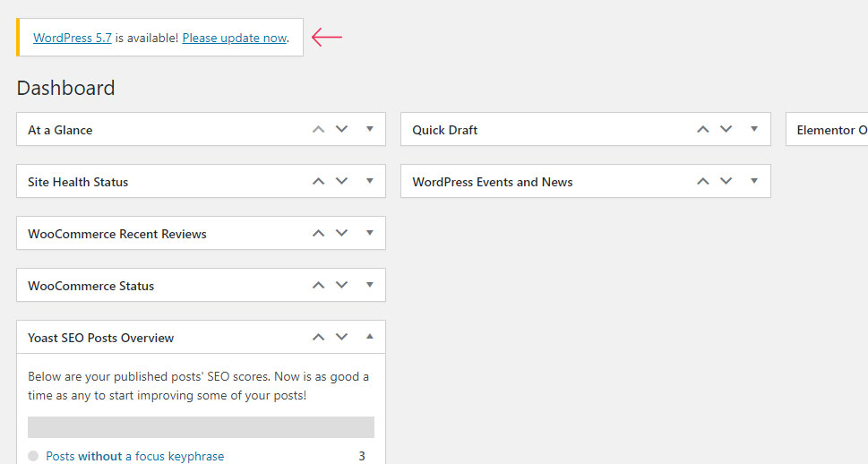
Task: Move Site Health Status widget down
Action: coord(341,182)
